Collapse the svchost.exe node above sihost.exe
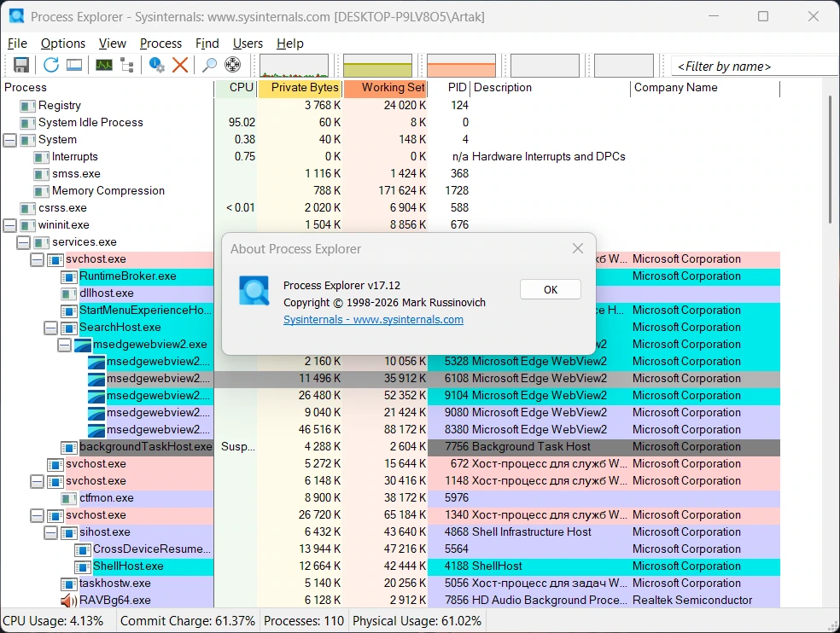 [x=37, y=516]
